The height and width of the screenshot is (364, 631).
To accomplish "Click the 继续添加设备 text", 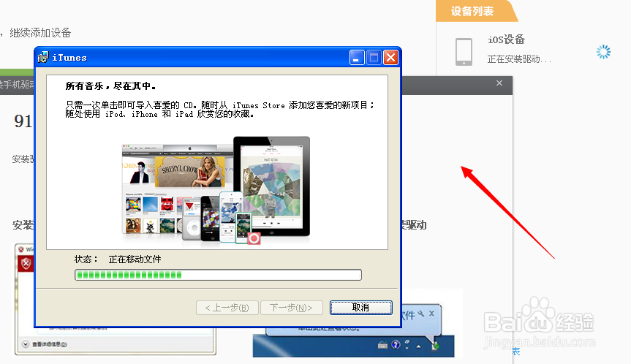I will point(40,33).
